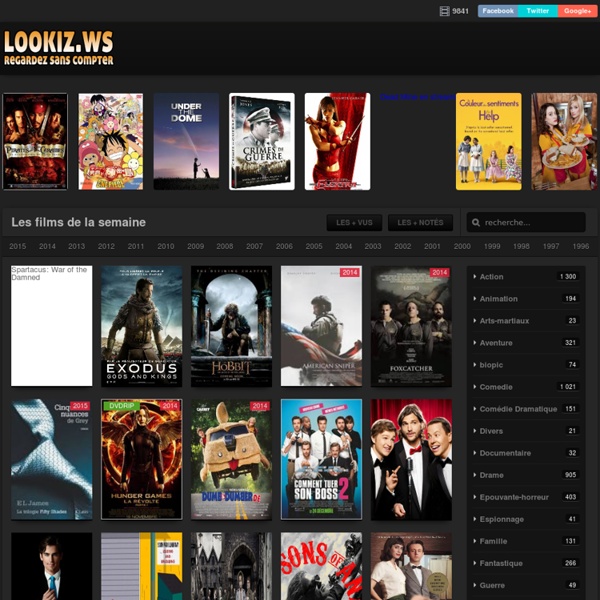This screenshot has height=600, width=600.
Task: Open the Animation genre category
Action: [x=526, y=299]
